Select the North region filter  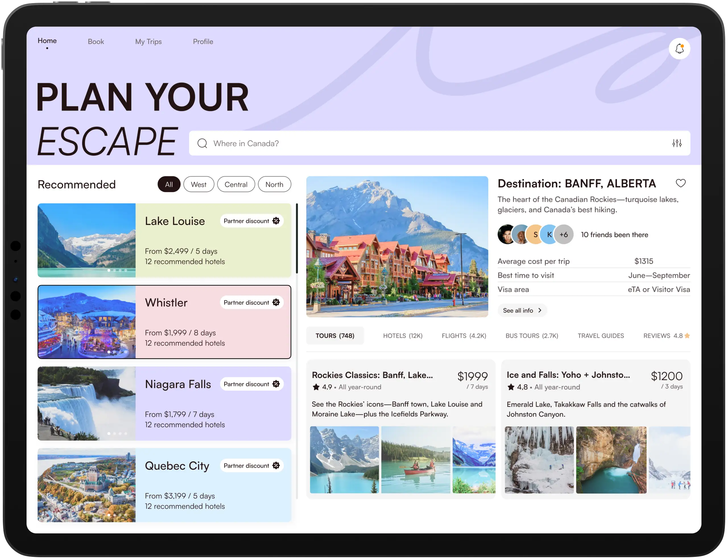[274, 184]
